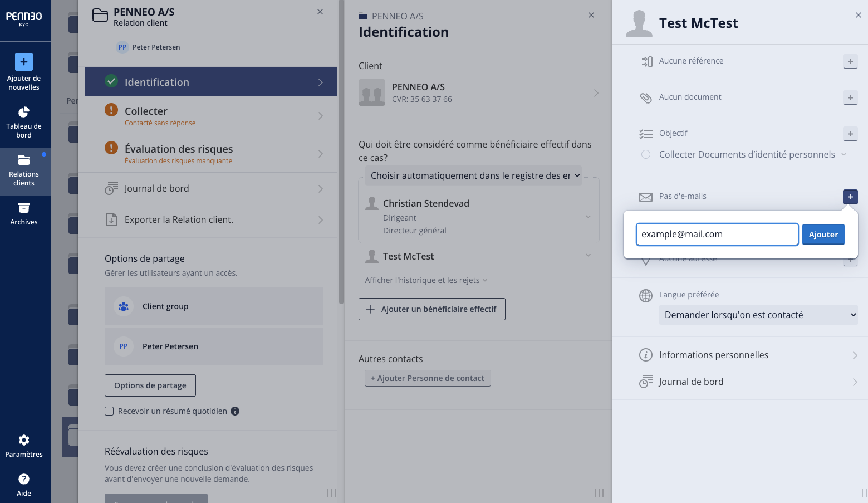Expand Christian Stendevad details
Screen dimensions: 868x503
tap(588, 217)
